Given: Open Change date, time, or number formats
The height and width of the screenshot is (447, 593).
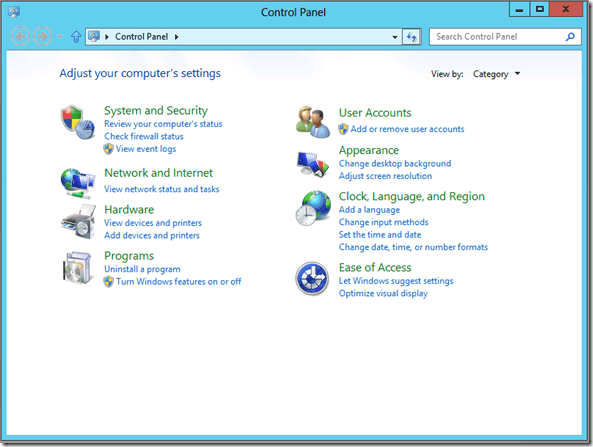Looking at the screenshot, I should 413,247.
